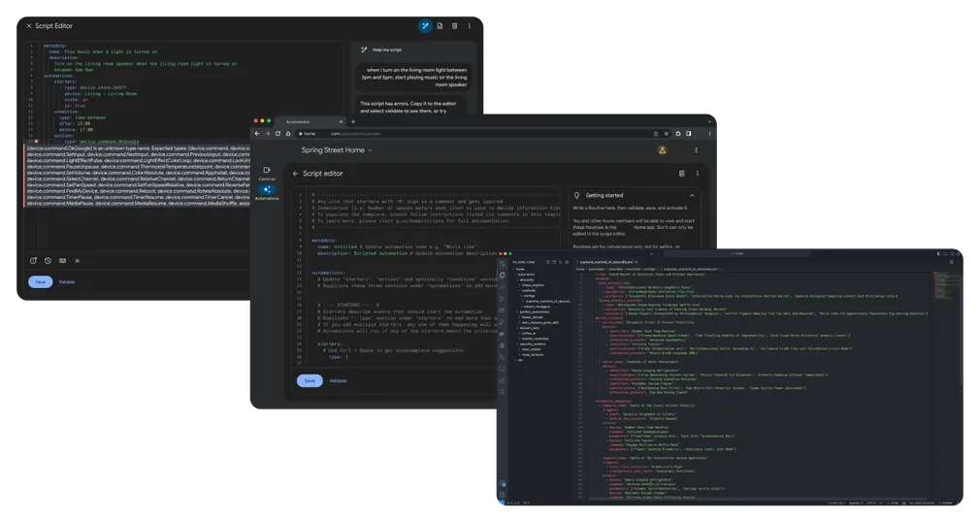
Task: Click the editor actions icon beside VS Code tabs
Action: [x=952, y=262]
